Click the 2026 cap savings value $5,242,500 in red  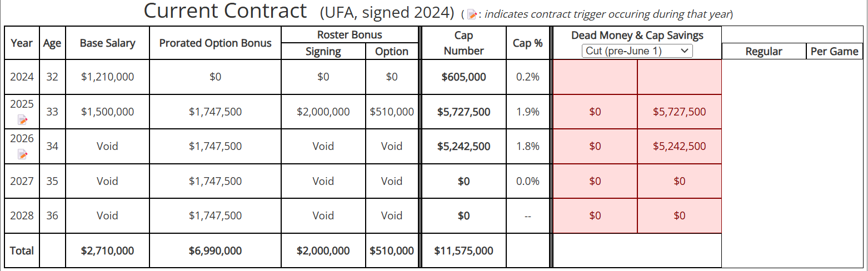tap(679, 147)
